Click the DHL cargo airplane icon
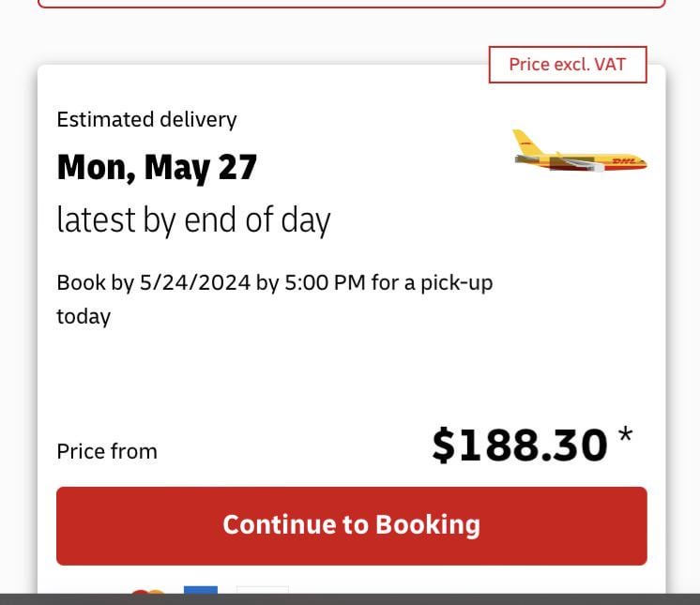Viewport: 700px width, 605px height. coord(579,151)
